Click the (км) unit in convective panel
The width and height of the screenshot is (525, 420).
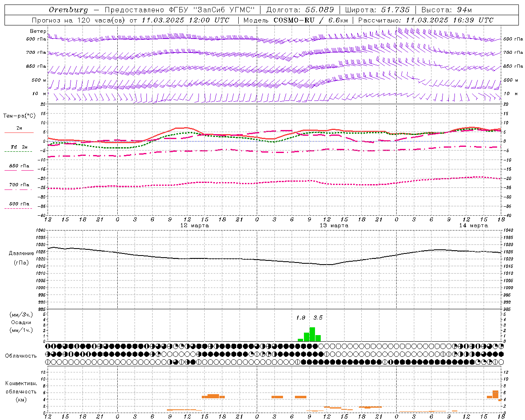point(21,399)
